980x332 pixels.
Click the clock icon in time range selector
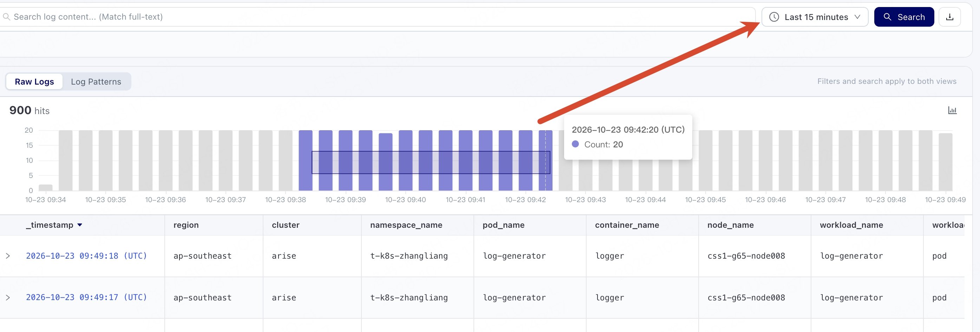(x=774, y=17)
